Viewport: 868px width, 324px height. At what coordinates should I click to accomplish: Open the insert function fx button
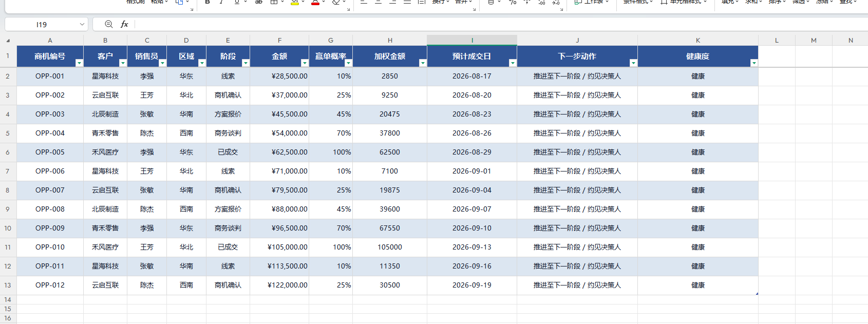coord(124,24)
